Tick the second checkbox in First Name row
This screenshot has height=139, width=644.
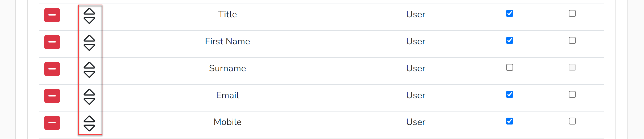coord(572,40)
